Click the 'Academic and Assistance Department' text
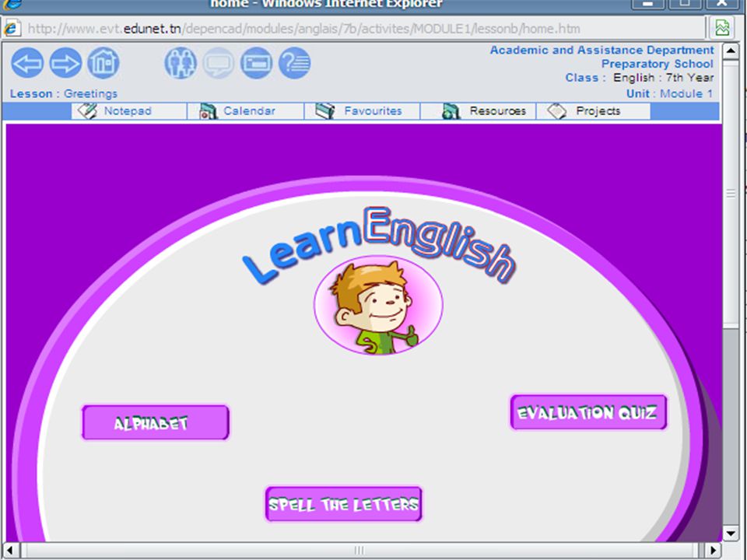 point(602,50)
